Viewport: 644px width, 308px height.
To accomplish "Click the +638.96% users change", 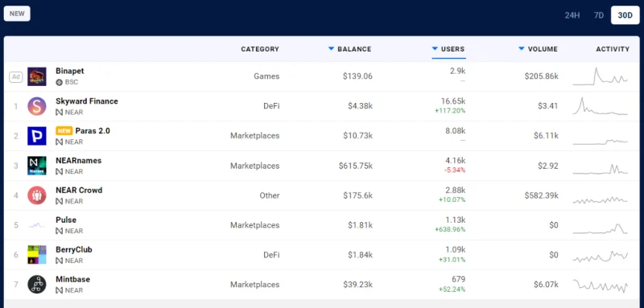I will pyautogui.click(x=450, y=230).
